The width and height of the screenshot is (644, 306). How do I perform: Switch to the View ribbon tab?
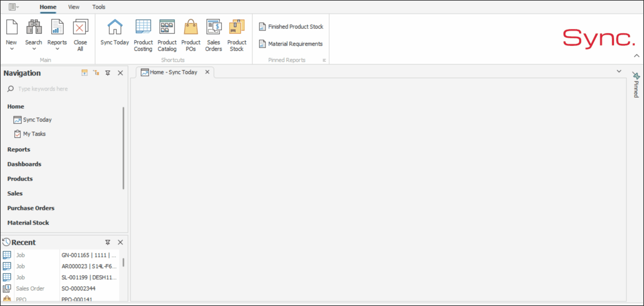pyautogui.click(x=73, y=7)
